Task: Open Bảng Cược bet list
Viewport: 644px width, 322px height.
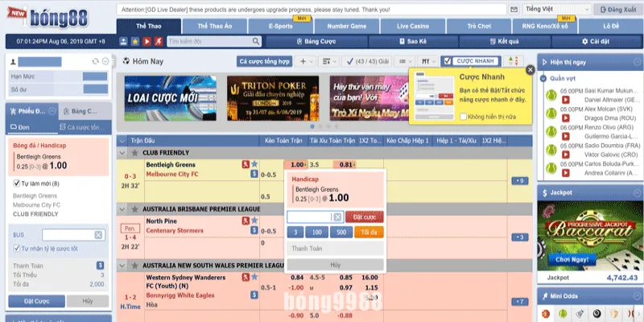Action: coord(316,42)
